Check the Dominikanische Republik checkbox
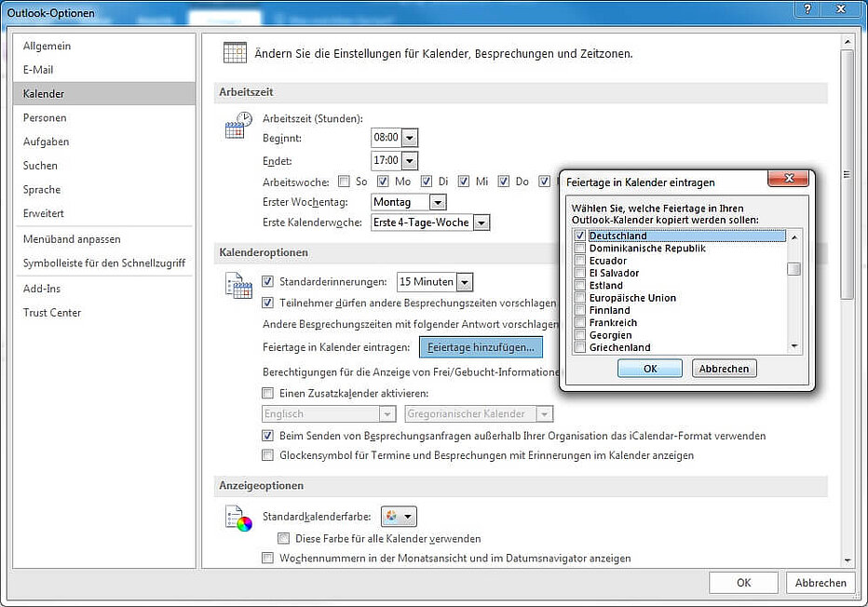This screenshot has height=607, width=868. click(579, 248)
